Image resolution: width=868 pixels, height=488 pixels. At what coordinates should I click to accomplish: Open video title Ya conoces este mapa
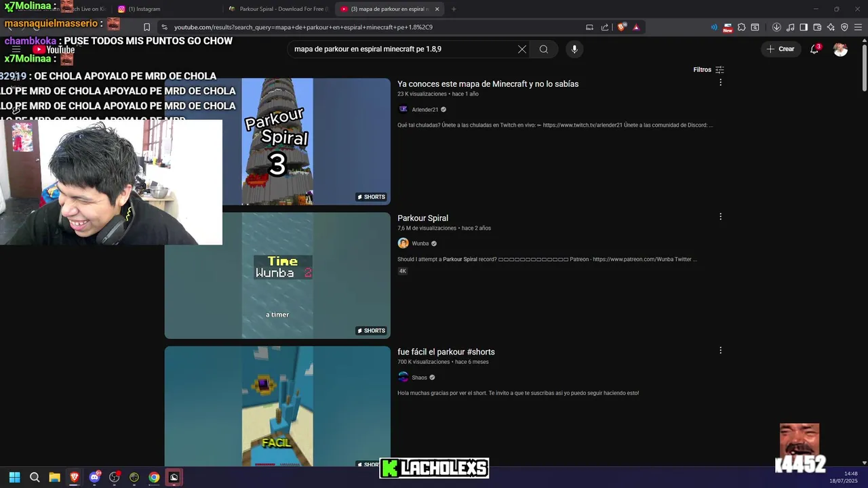(x=488, y=84)
